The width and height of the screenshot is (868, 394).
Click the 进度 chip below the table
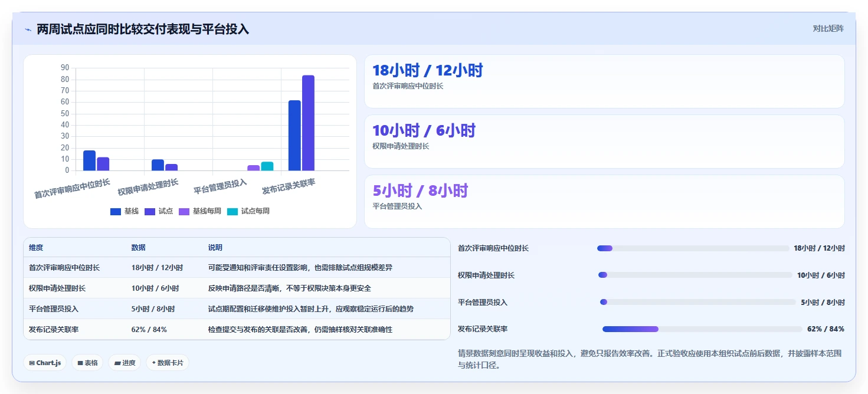[125, 363]
